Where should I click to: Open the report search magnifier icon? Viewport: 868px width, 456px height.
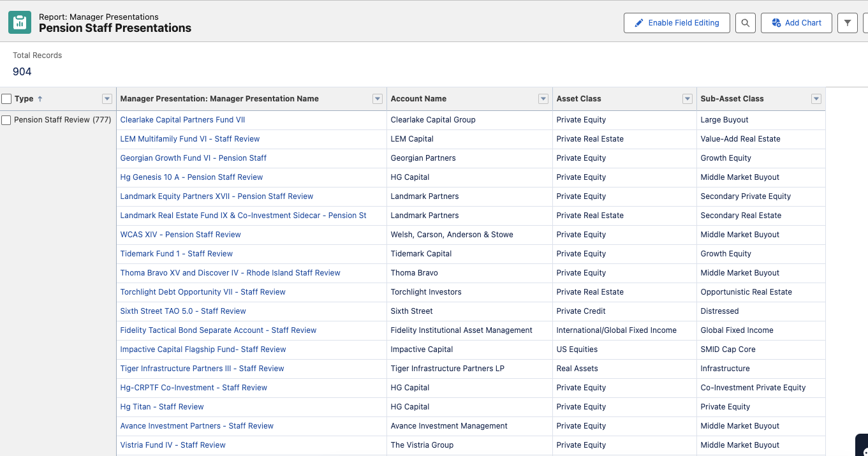745,23
